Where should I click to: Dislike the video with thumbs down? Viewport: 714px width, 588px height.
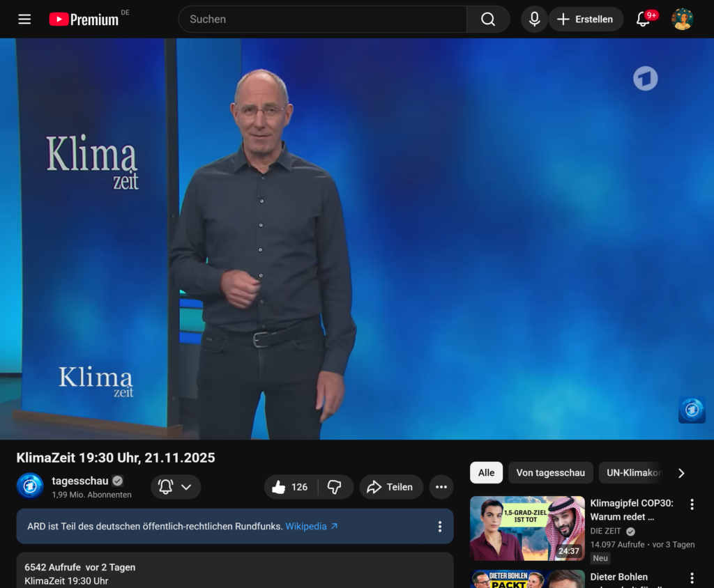tap(335, 487)
